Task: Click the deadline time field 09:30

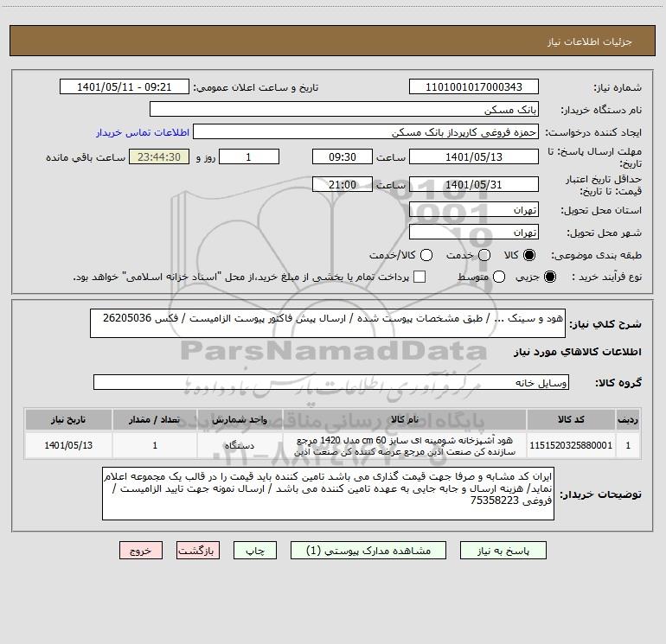Action: point(342,156)
